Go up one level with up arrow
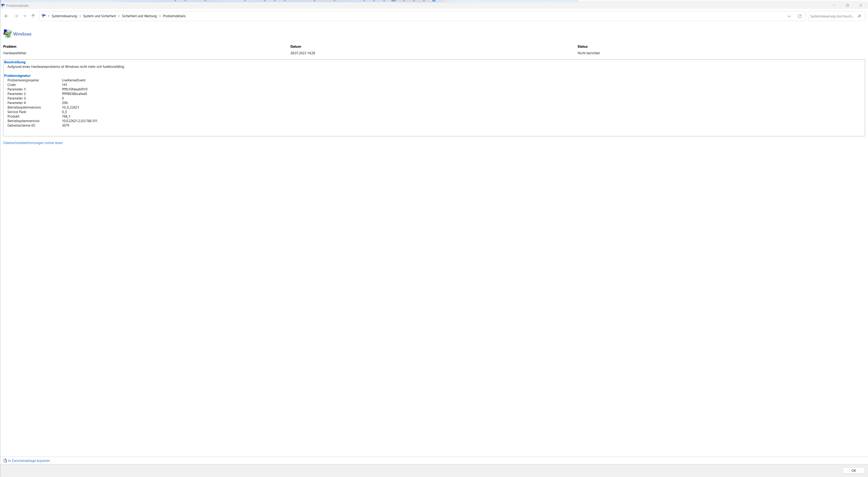The width and height of the screenshot is (868, 477). pos(33,16)
